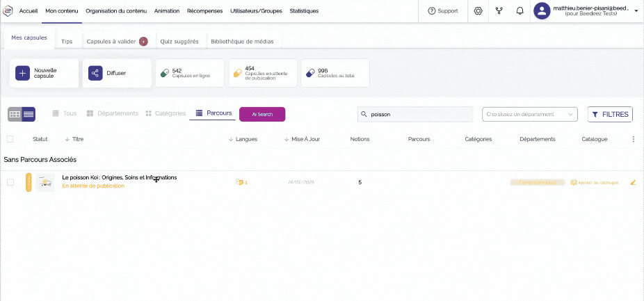Click the notifications bell icon

[x=520, y=11]
